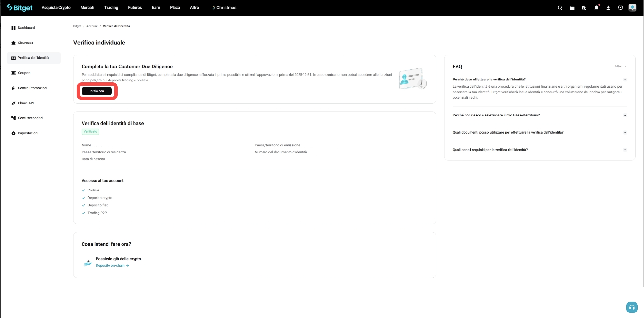Image resolution: width=644 pixels, height=318 pixels.
Task: Open the order history icon
Action: 584,7
